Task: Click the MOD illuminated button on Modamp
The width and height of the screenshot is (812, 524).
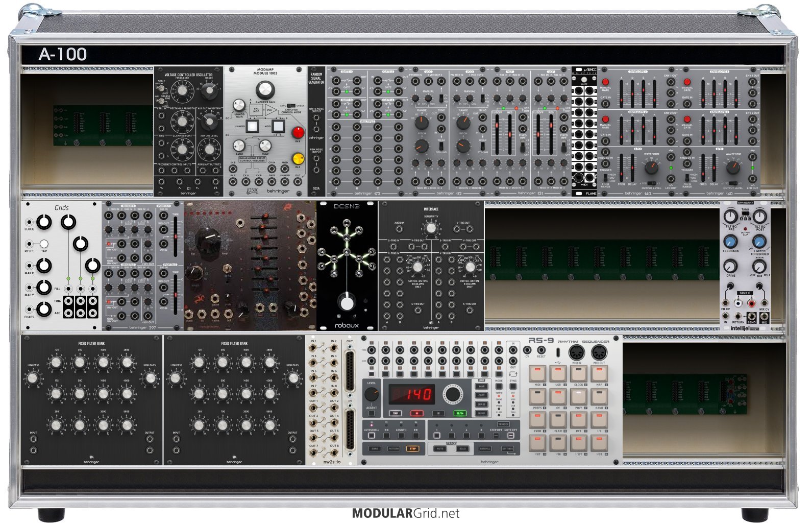Action: coord(278,126)
